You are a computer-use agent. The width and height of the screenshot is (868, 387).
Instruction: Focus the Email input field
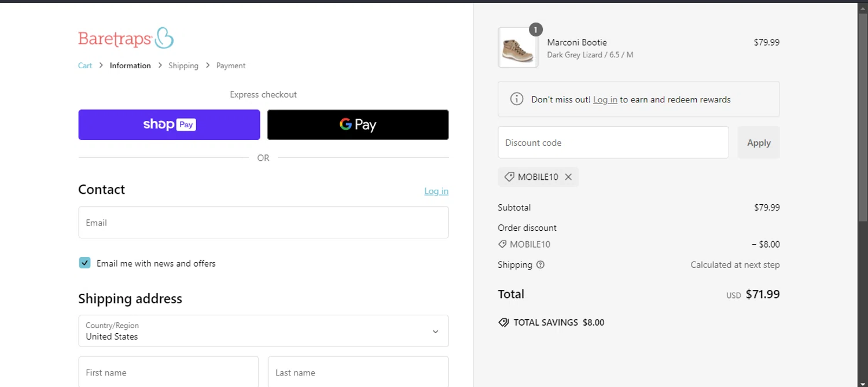(x=263, y=223)
